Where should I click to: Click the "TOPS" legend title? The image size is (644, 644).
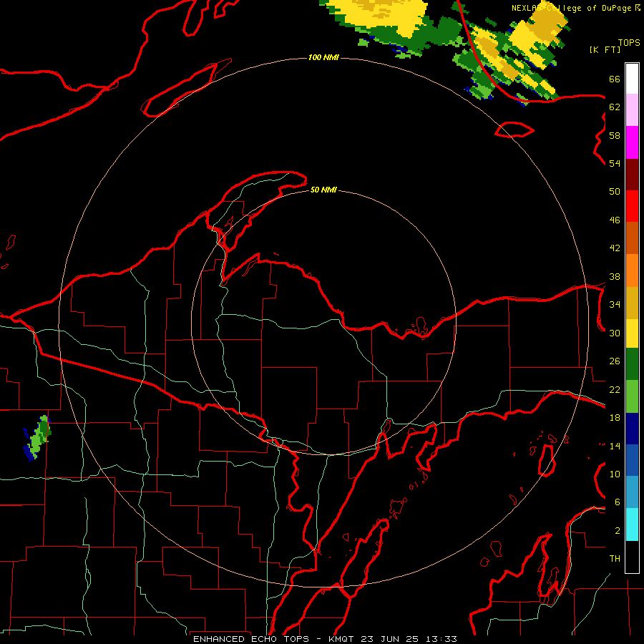629,43
